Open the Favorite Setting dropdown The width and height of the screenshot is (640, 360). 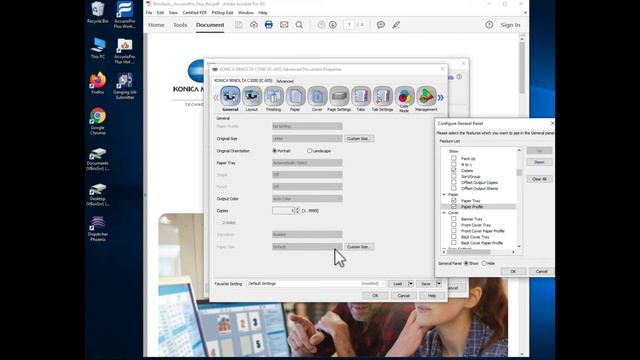coord(316,284)
